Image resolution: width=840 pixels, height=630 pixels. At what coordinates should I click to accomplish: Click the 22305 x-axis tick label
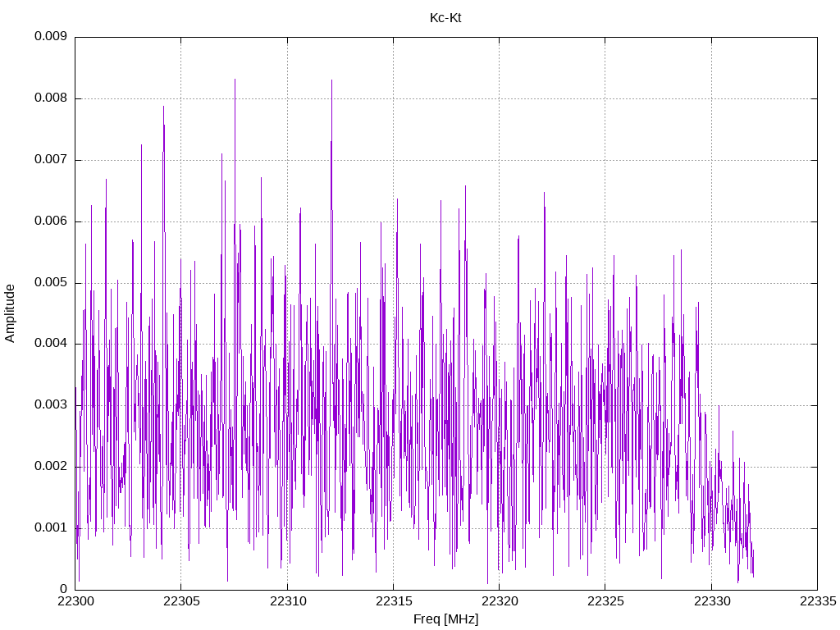[x=181, y=601]
